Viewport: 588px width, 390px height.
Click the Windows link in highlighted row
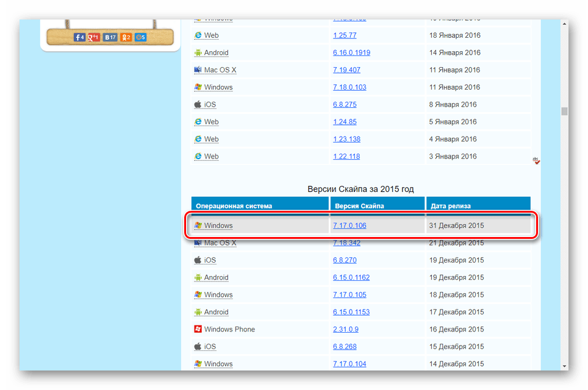point(218,225)
